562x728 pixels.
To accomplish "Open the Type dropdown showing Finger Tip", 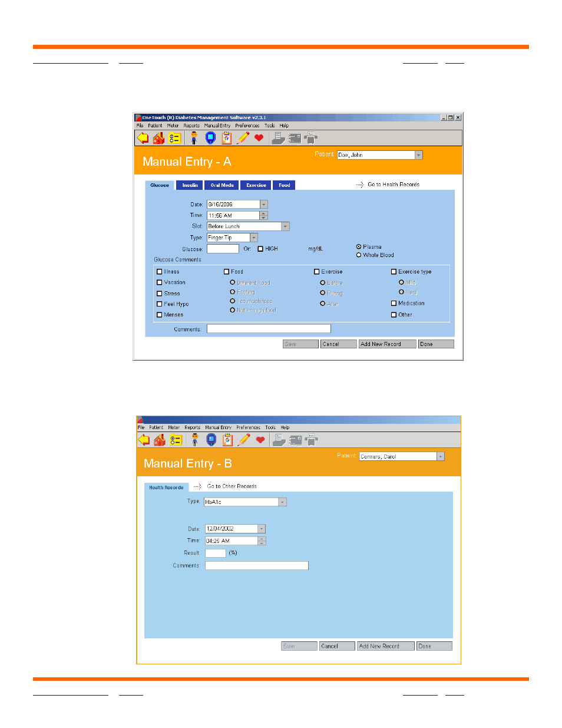I will (x=254, y=238).
